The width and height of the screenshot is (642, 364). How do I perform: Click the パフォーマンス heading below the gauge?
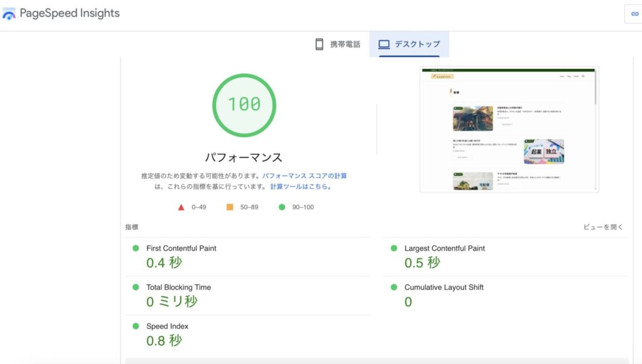coord(244,157)
